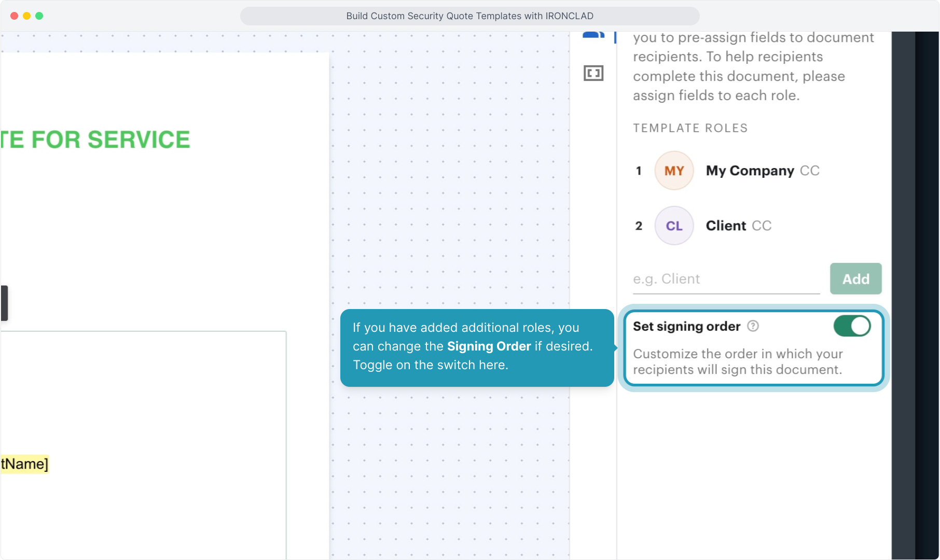Select the My Company role name

tap(750, 171)
